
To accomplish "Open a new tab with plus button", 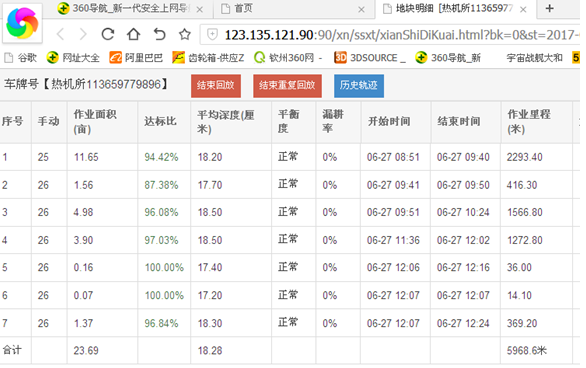I will 549,8.
